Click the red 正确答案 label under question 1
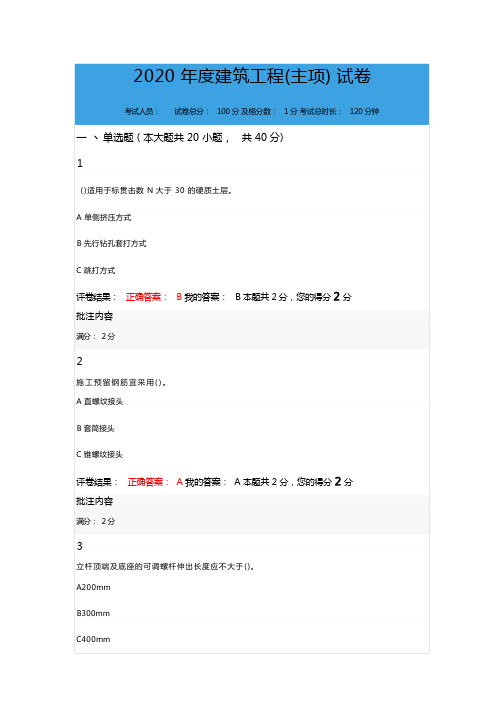Screen dimensions: 504x713 (146, 297)
